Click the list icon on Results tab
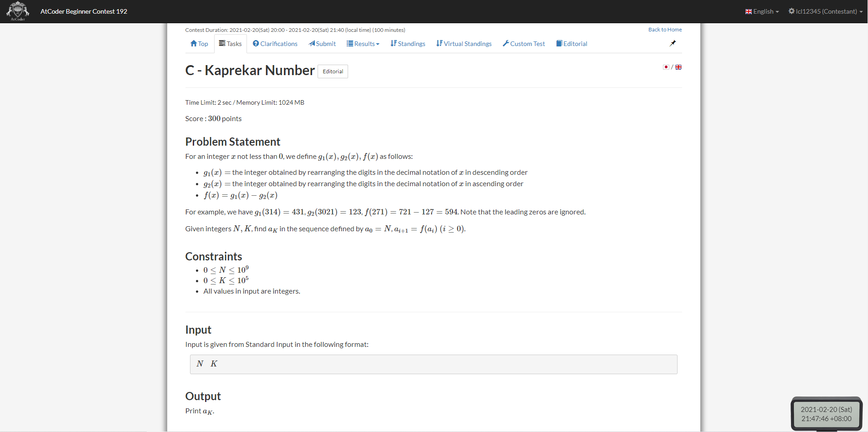868x432 pixels. pos(350,44)
